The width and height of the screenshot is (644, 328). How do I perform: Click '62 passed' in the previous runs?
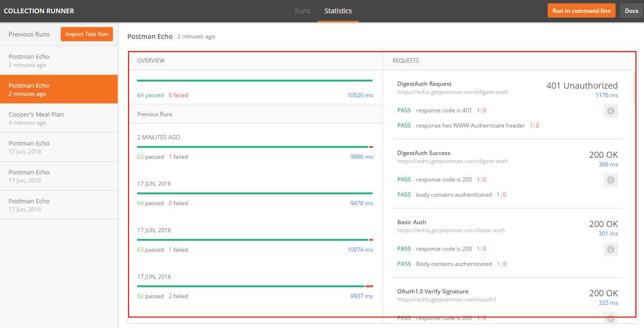pos(150,296)
